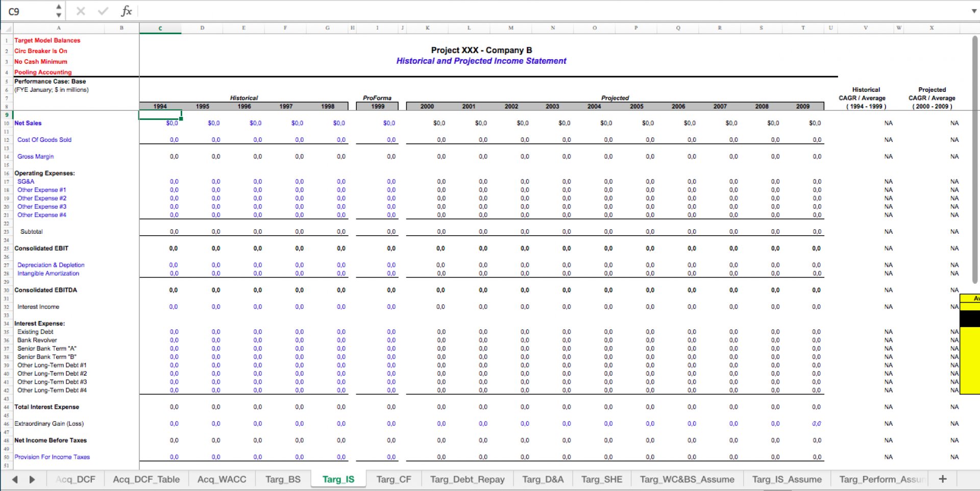Click the 'Consolidated EBIT' label
The width and height of the screenshot is (980, 491).
click(41, 249)
